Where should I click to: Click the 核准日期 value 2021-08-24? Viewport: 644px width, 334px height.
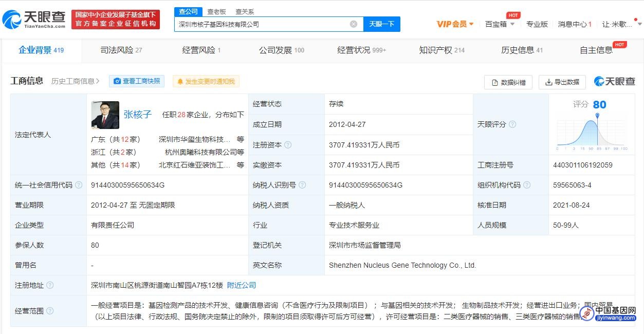tap(571, 205)
